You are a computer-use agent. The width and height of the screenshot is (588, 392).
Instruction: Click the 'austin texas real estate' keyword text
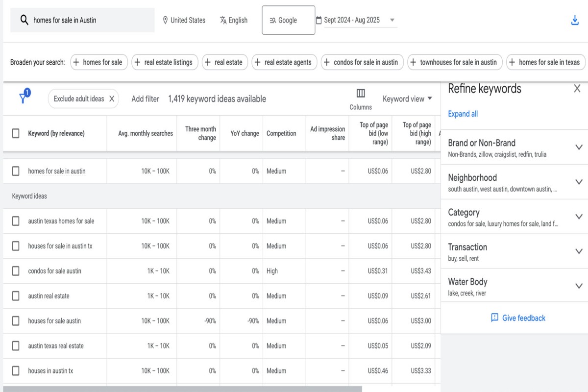point(56,346)
